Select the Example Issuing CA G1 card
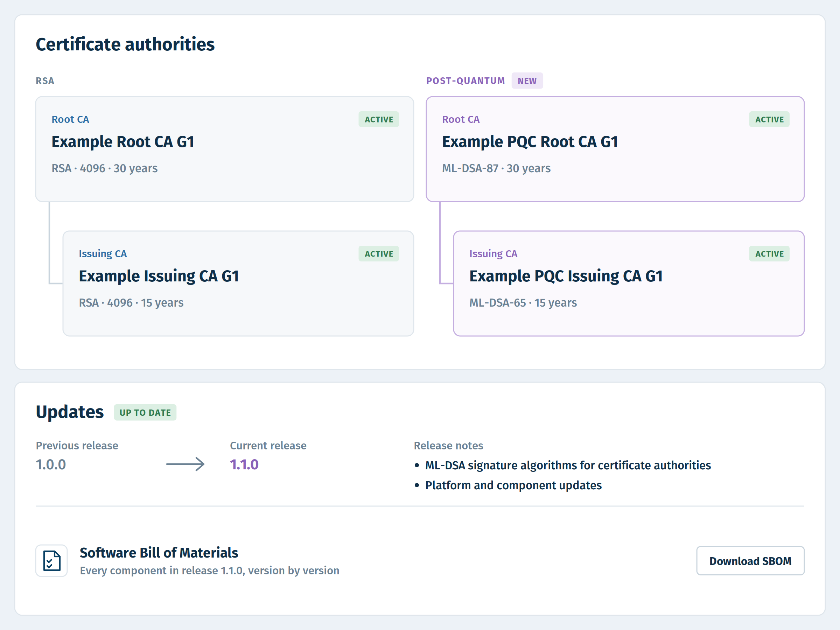The image size is (840, 630). pyautogui.click(x=238, y=283)
